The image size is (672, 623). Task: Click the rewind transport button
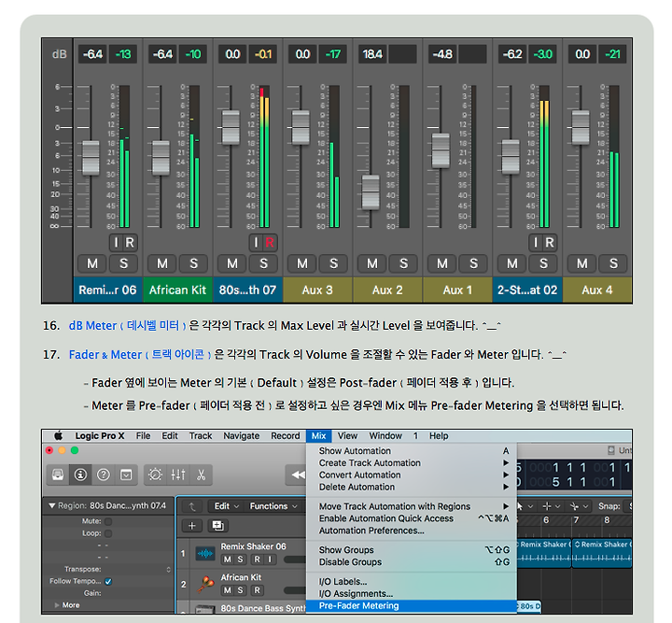[298, 474]
